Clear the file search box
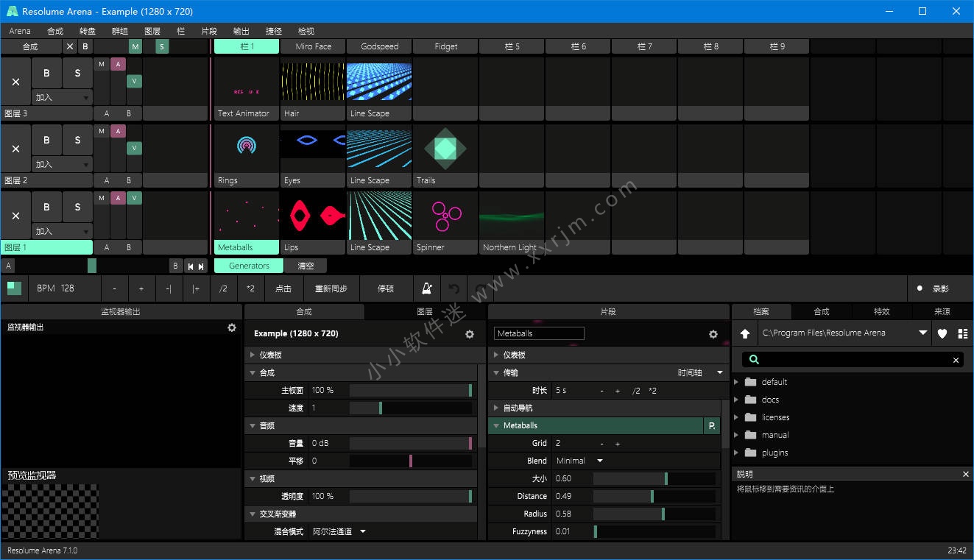The image size is (974, 560). point(956,360)
